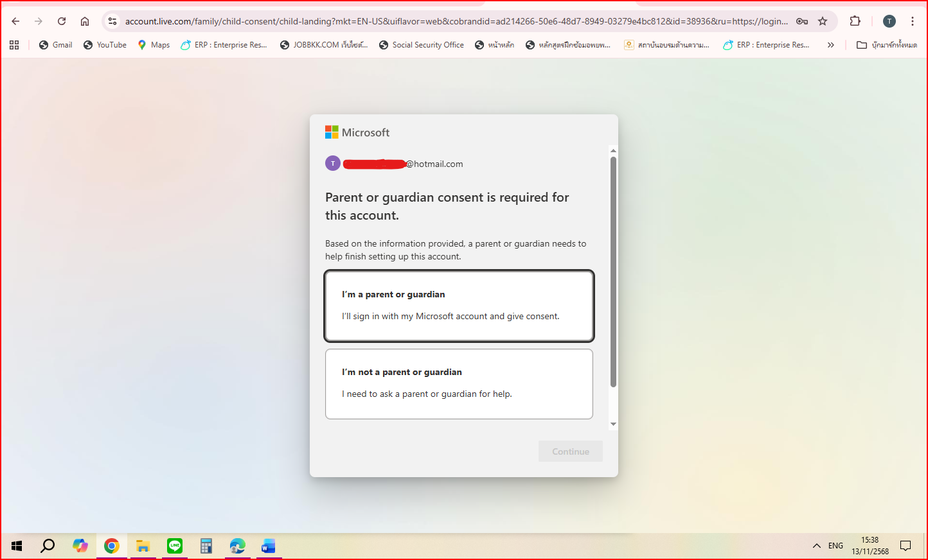Open the Social Security Office bookmark
Image resolution: width=928 pixels, height=560 pixels.
(x=422, y=45)
